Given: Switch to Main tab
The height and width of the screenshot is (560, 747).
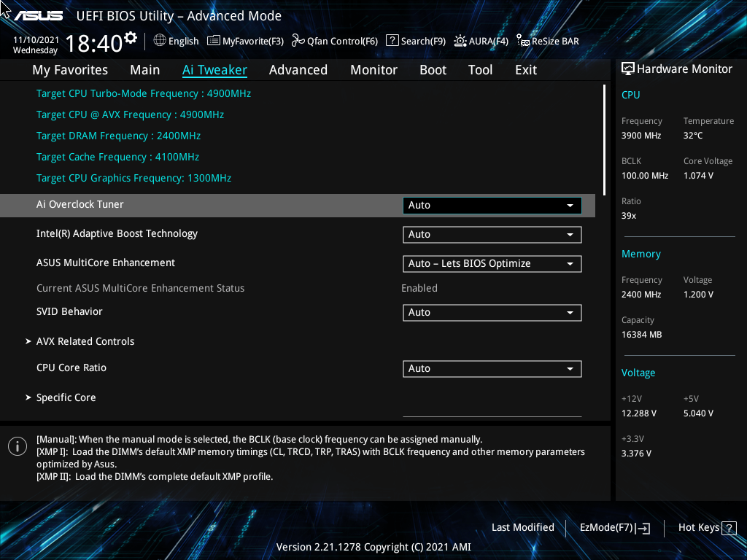Looking at the screenshot, I should click(145, 70).
